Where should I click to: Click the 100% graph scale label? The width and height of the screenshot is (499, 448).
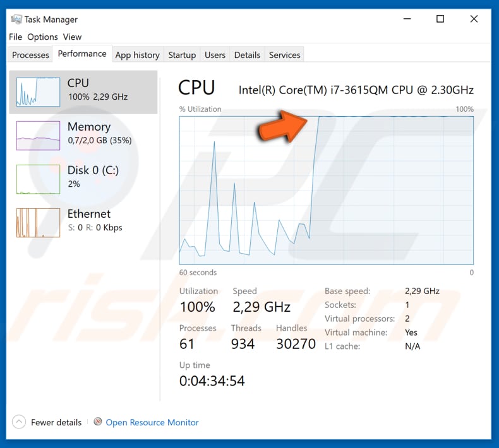(x=464, y=109)
